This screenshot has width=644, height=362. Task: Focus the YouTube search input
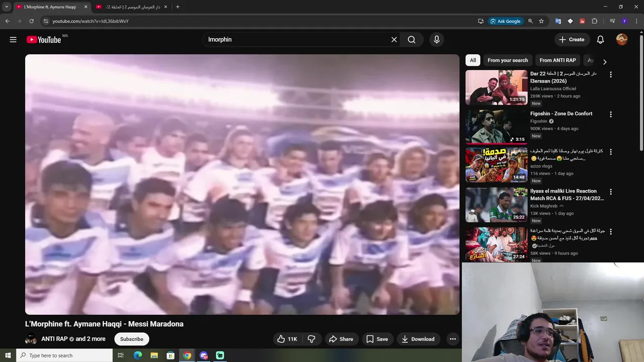point(297,40)
